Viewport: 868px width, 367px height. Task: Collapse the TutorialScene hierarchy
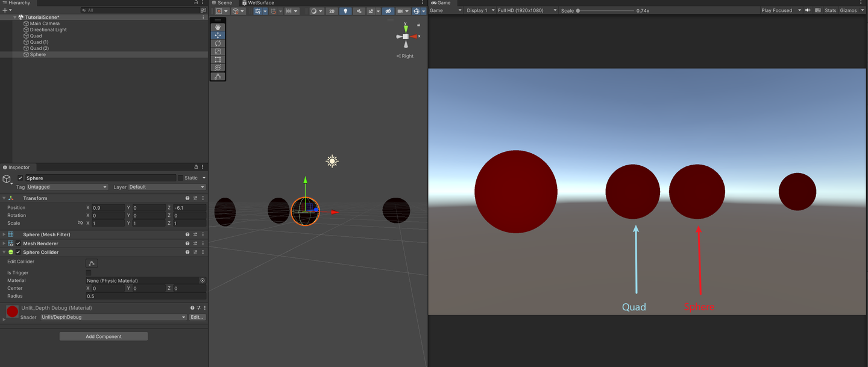[x=14, y=17]
